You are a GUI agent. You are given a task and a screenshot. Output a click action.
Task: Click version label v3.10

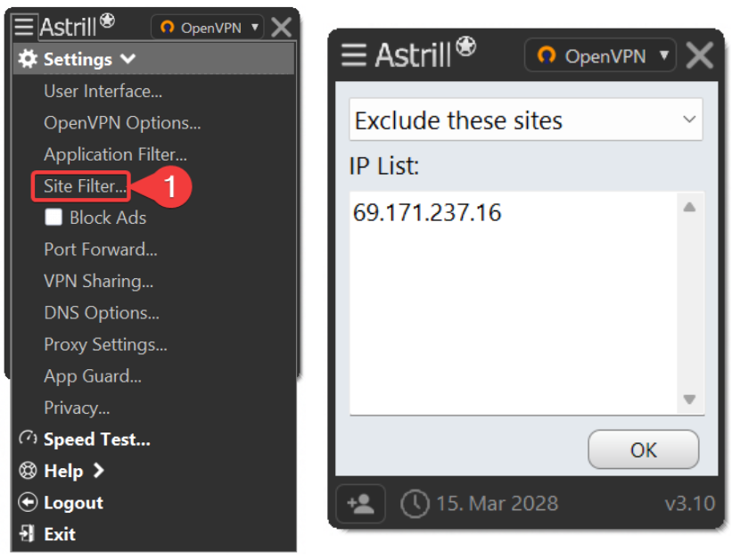[689, 504]
